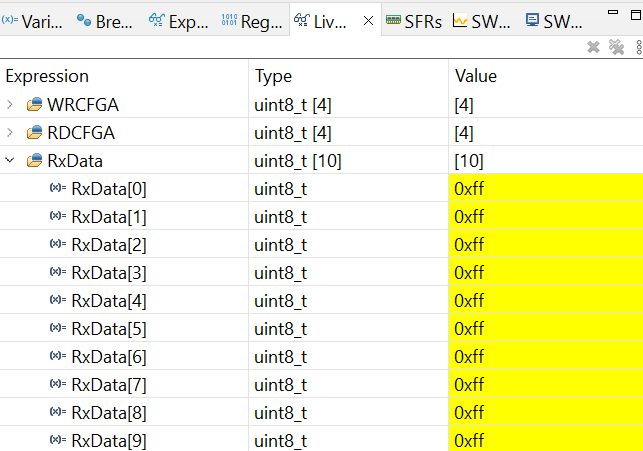Click the variable icon beside RxData[7]

tap(58, 383)
